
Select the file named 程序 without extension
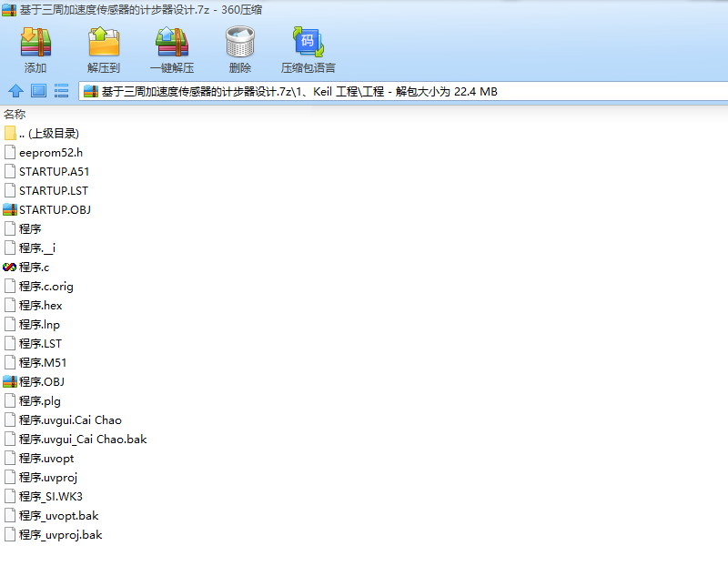(x=23, y=229)
